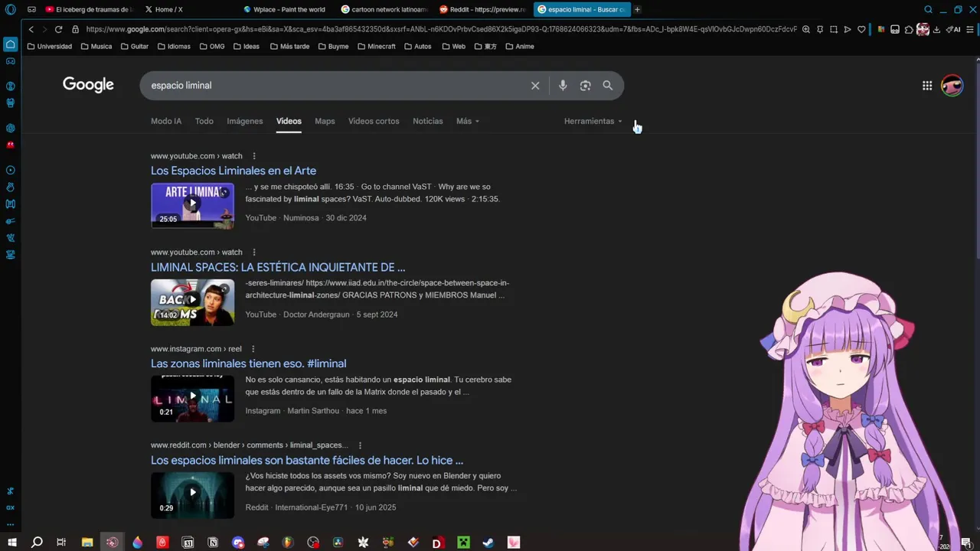The image size is (980, 551).
Task: Open the Opera menu logo
Action: [10, 9]
